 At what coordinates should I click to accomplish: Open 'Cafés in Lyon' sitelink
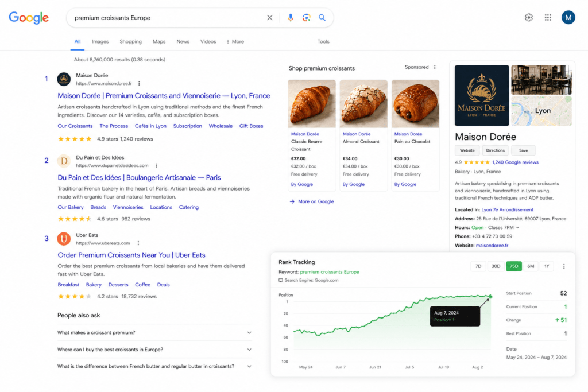point(150,126)
